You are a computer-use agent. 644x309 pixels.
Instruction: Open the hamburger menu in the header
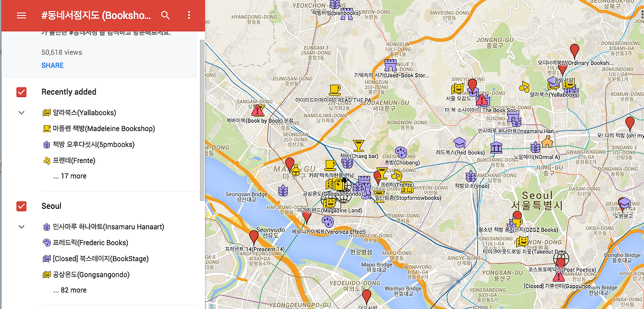point(21,16)
